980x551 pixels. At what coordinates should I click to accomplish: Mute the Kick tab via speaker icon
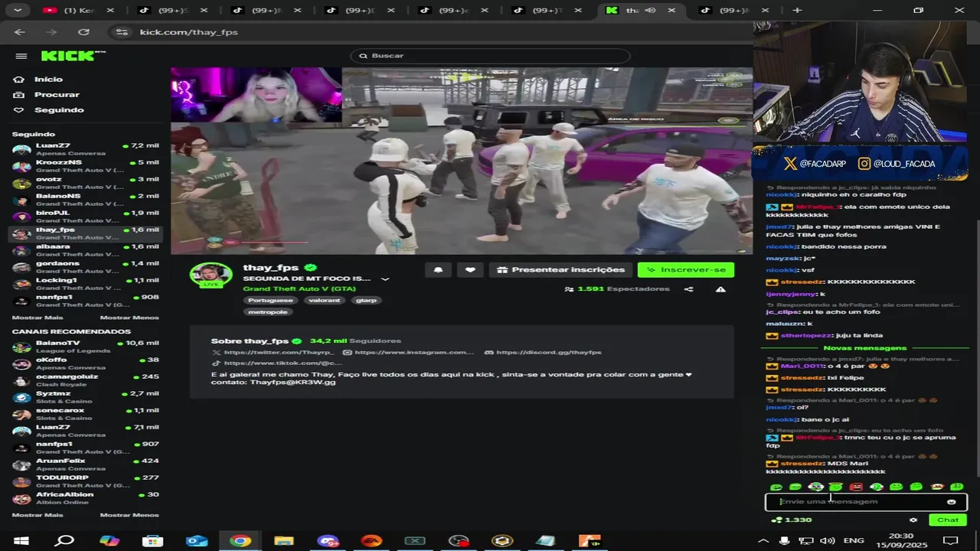tap(651, 10)
